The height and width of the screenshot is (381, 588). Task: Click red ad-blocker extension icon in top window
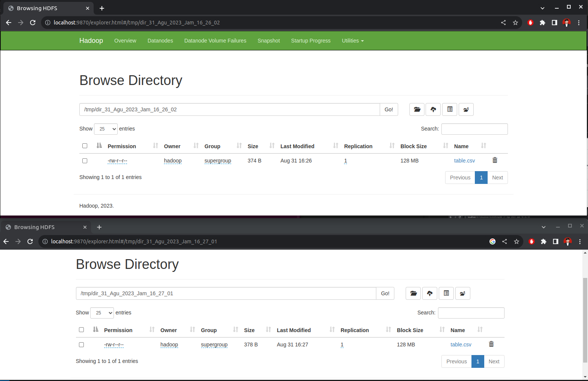530,23
